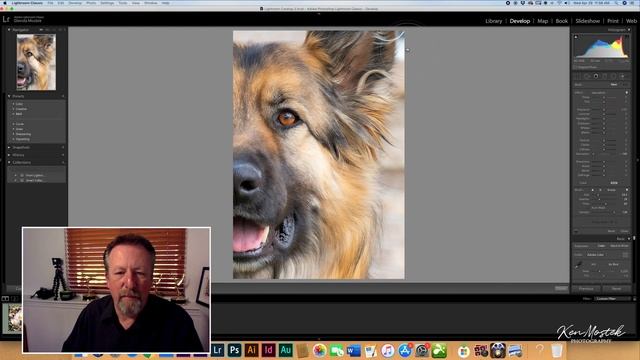Image resolution: width=640 pixels, height=360 pixels.
Task: Open the File menu
Action: pyautogui.click(x=50, y=3)
